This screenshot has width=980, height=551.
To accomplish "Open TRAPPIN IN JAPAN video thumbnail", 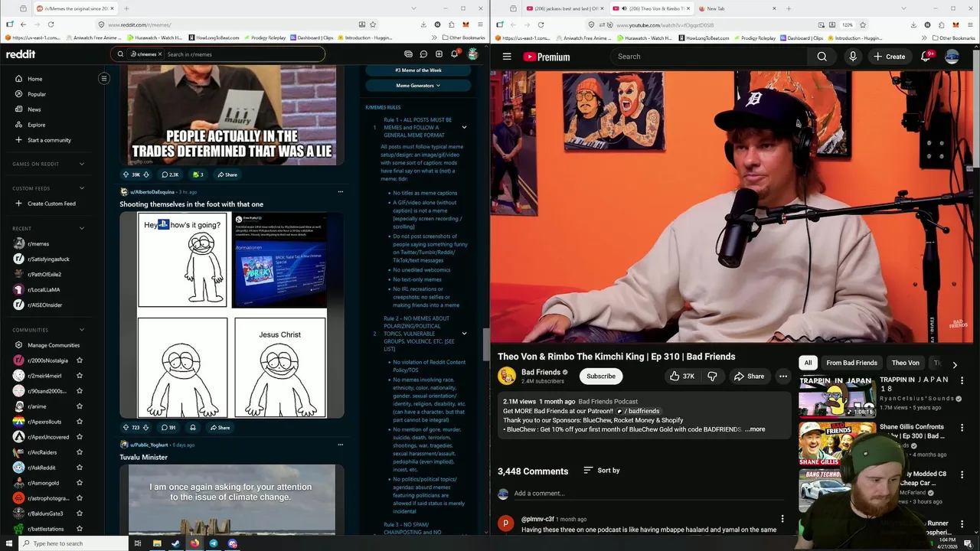I will 838,397.
